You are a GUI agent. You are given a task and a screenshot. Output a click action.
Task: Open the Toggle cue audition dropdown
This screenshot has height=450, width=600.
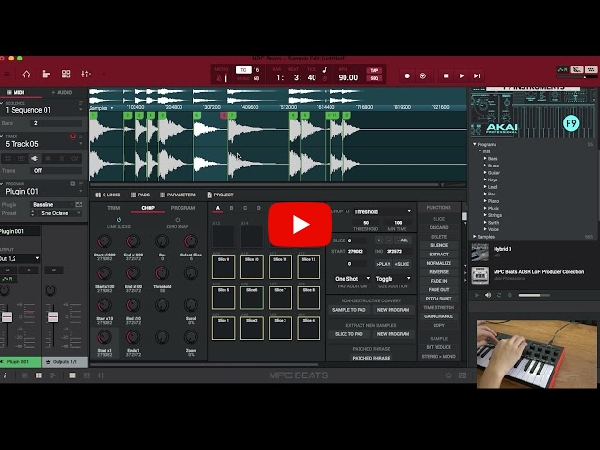(x=393, y=279)
